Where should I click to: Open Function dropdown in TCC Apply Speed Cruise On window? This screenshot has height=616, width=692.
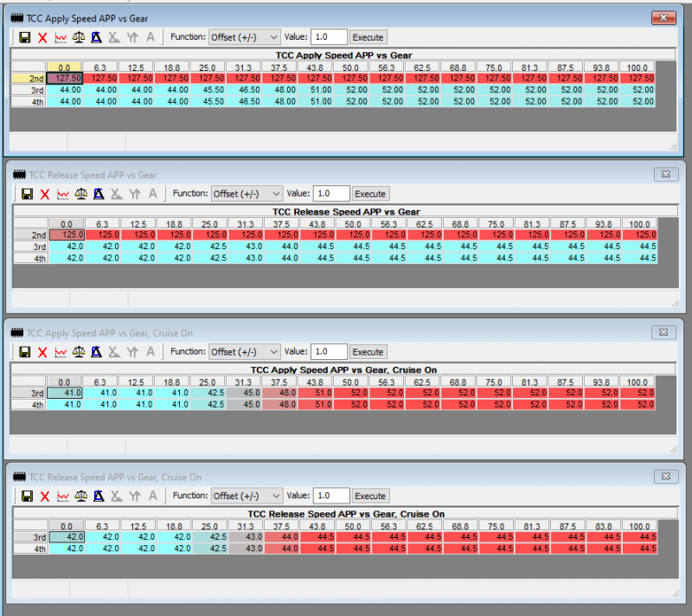pyautogui.click(x=246, y=352)
